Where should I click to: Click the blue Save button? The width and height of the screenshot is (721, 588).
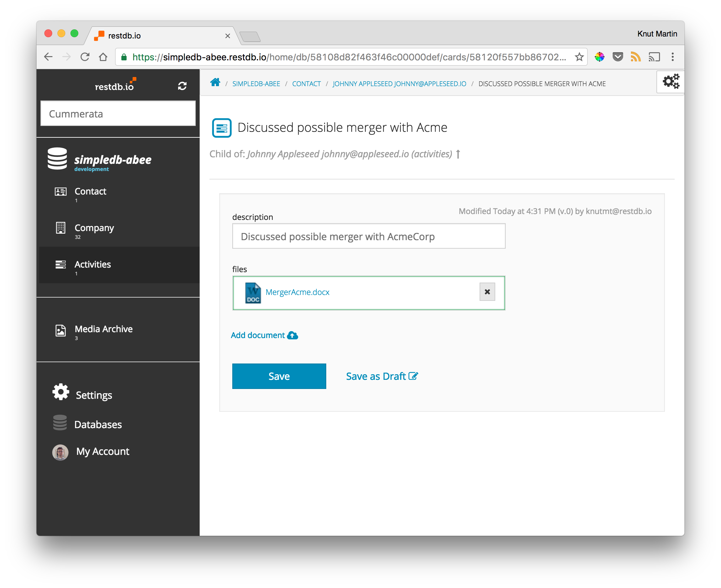(279, 376)
